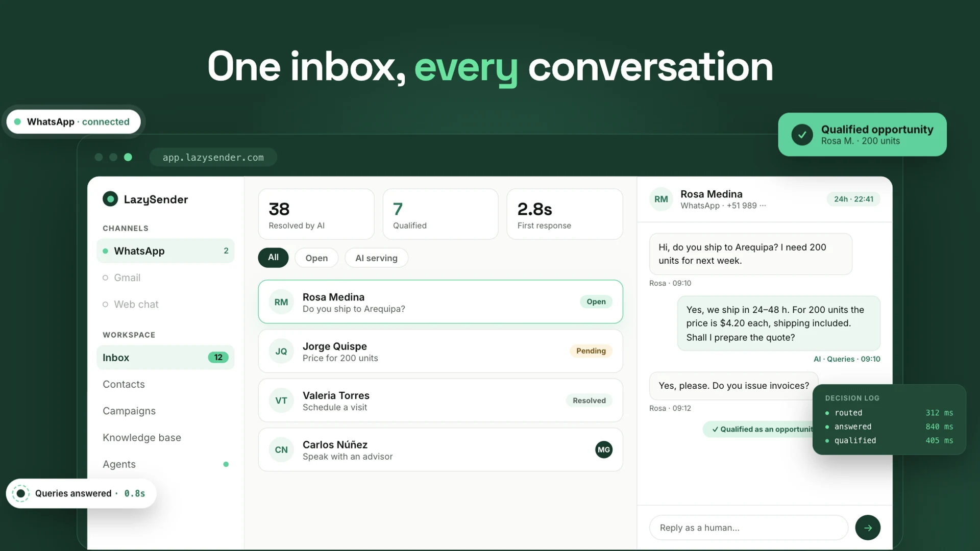Click the Rosa · 09:12 timestamp
This screenshot has height=551, width=980.
670,408
